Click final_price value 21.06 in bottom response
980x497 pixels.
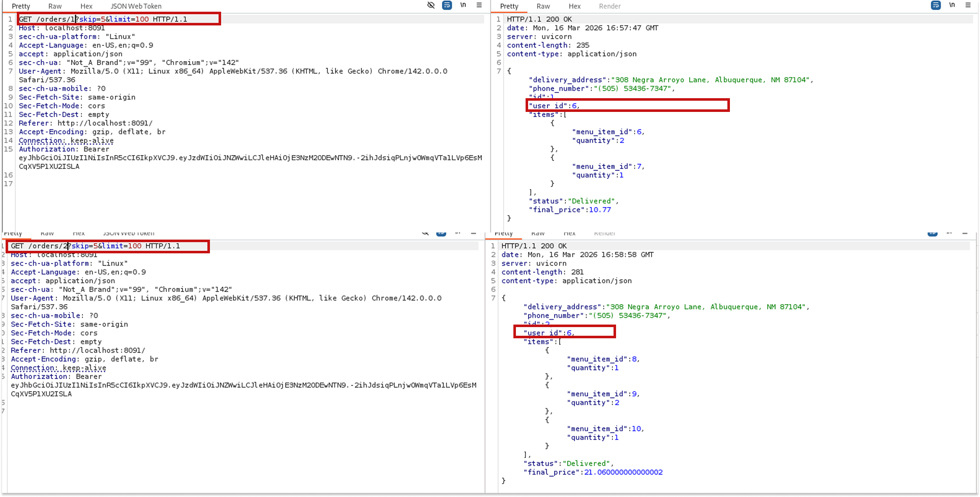623,472
